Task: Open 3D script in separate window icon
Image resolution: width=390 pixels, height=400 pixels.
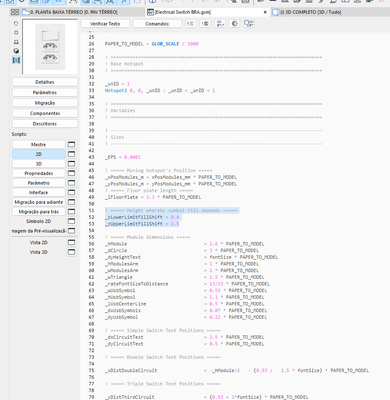Action: [71, 164]
